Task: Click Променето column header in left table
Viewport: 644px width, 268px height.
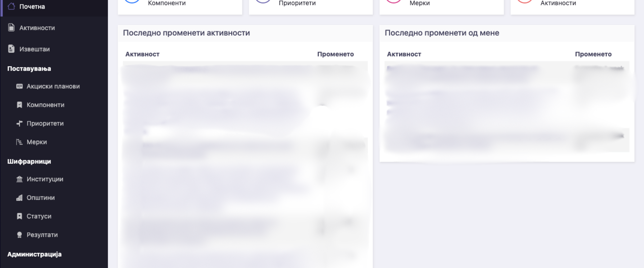Action: point(335,54)
